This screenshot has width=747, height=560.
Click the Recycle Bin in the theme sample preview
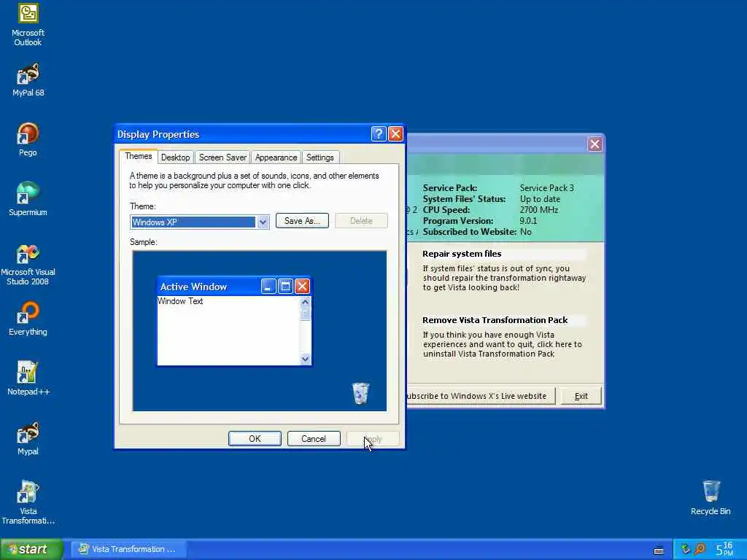coord(360,393)
